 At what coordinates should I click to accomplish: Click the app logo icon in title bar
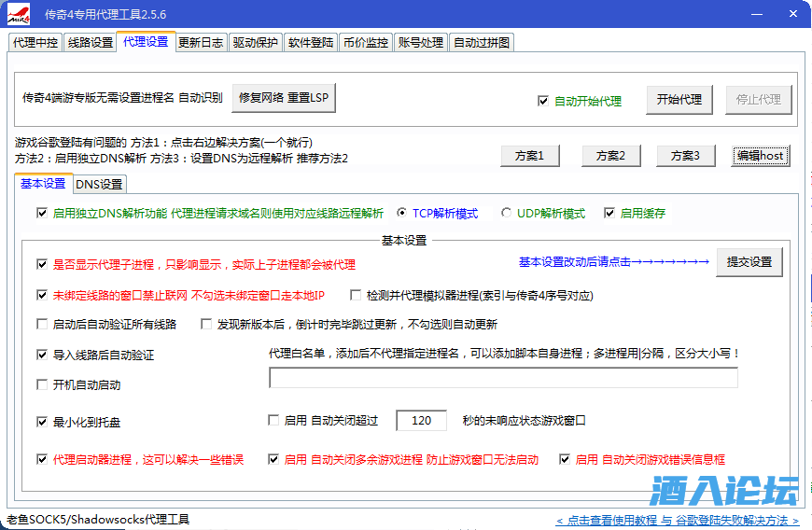[19, 15]
